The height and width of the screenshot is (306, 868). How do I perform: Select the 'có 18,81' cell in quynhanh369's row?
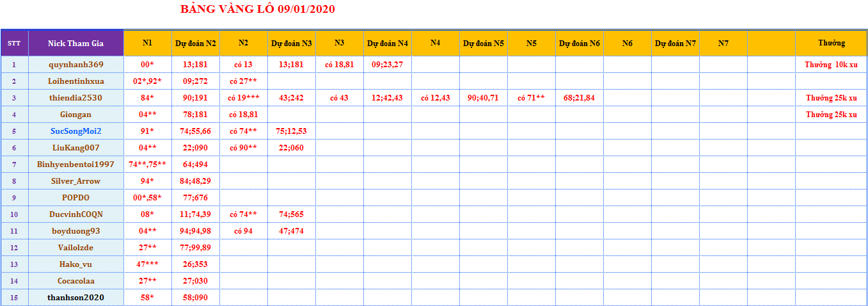click(x=340, y=65)
